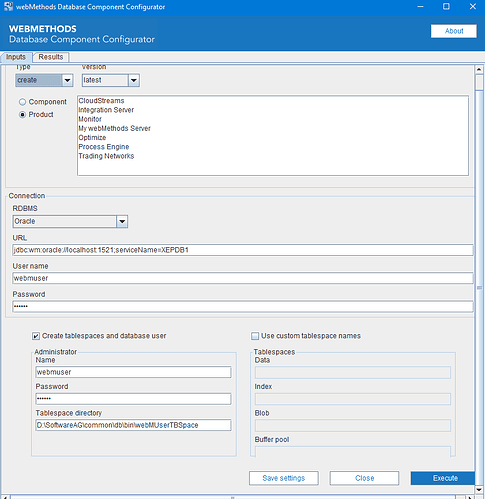Click the Save settings button
The width and height of the screenshot is (485, 499).
click(284, 478)
